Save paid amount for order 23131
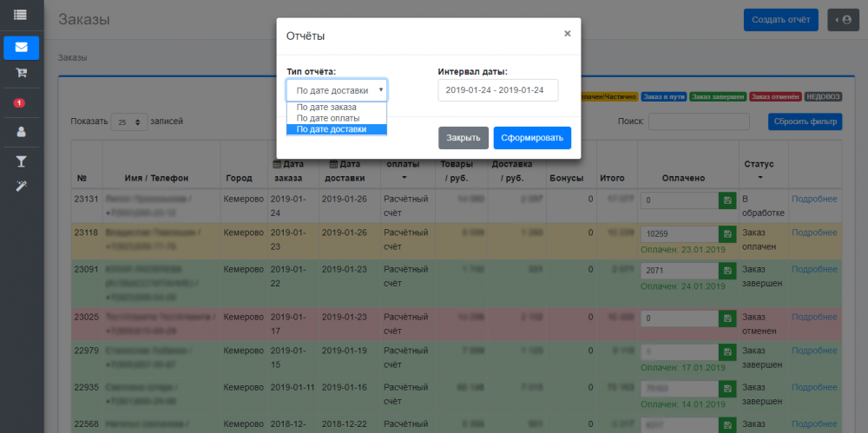The image size is (868, 433). coord(727,200)
